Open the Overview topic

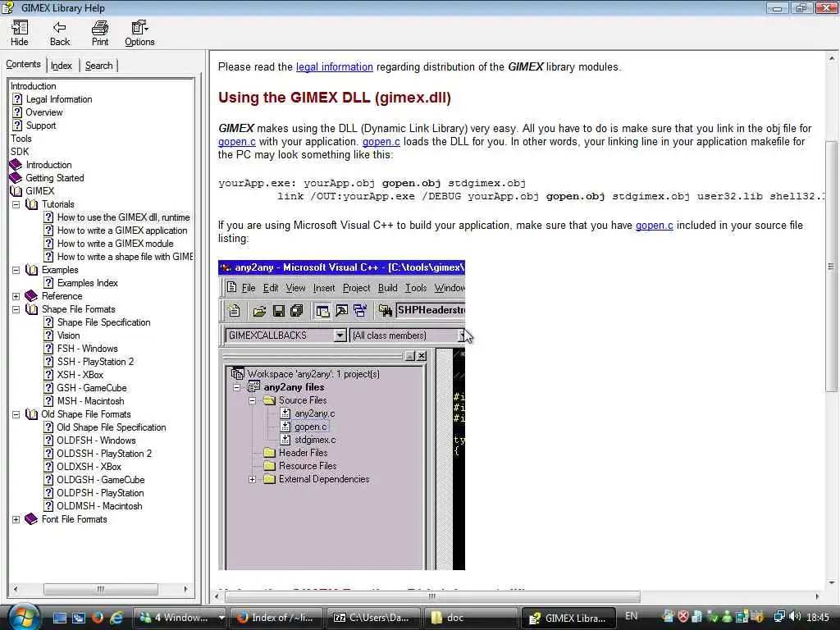pos(44,112)
